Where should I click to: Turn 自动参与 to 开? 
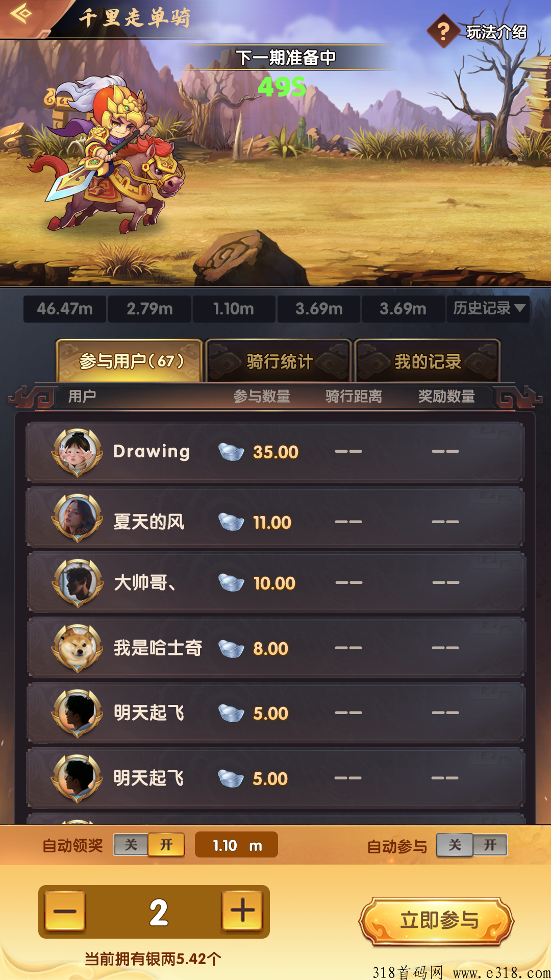point(490,845)
